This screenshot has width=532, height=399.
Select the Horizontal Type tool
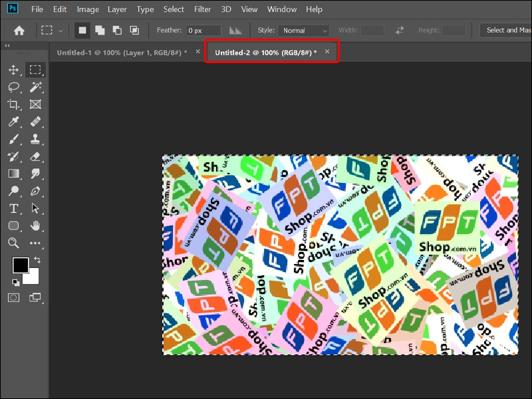pyautogui.click(x=13, y=208)
